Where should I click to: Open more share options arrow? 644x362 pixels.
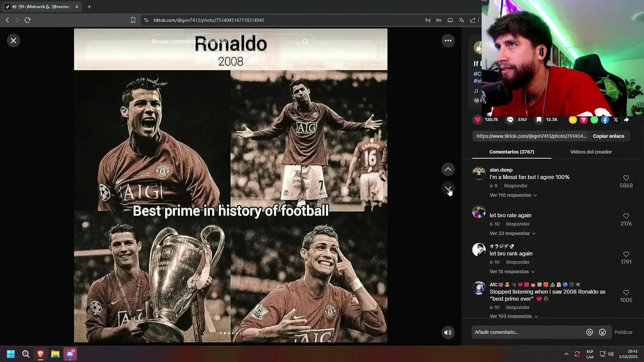626,120
